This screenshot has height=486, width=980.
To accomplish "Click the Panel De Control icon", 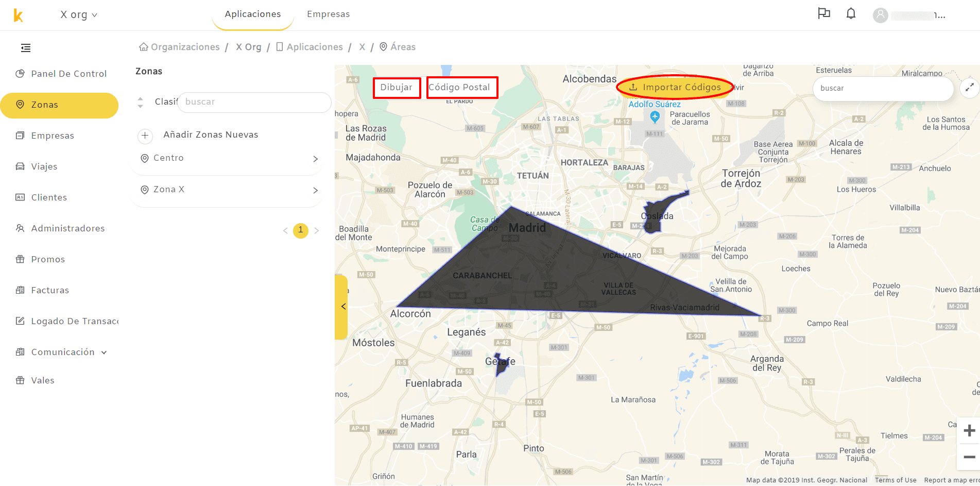I will 20,73.
